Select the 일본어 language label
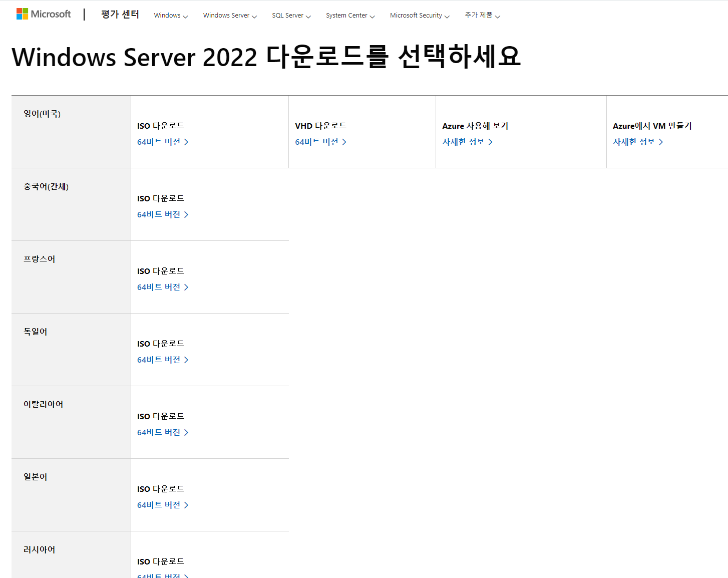 (36, 477)
